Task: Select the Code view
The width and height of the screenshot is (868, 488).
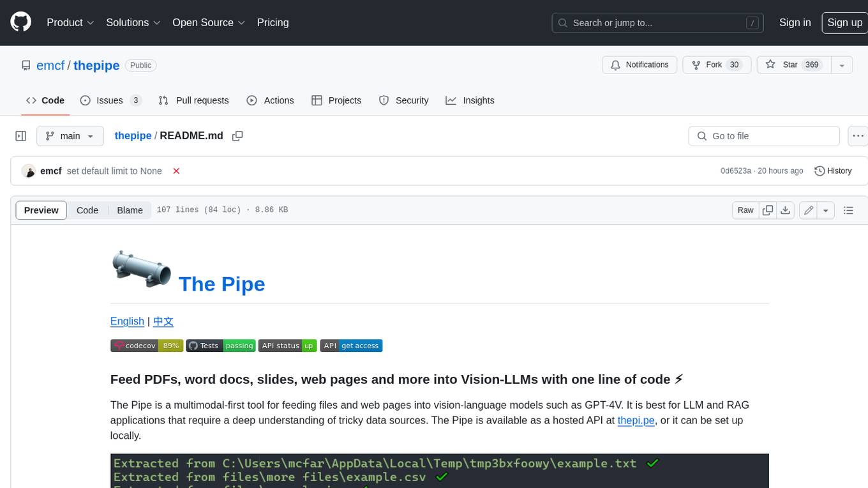Action: [87, 210]
